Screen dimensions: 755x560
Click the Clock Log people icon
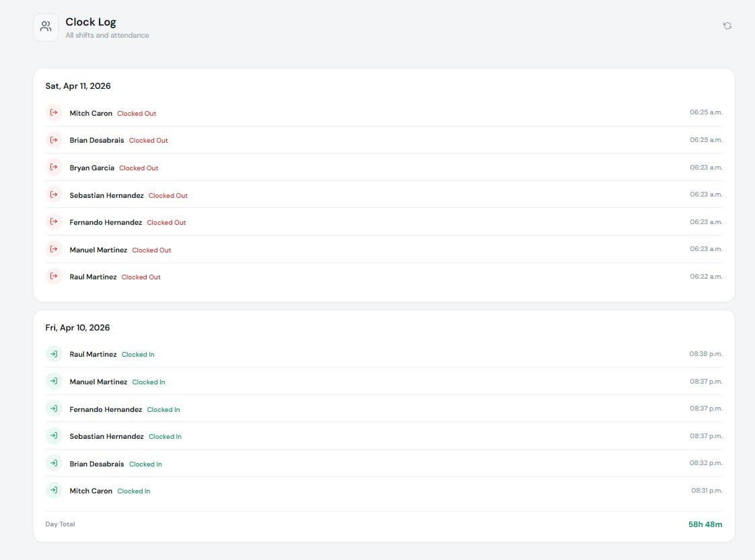(x=46, y=27)
